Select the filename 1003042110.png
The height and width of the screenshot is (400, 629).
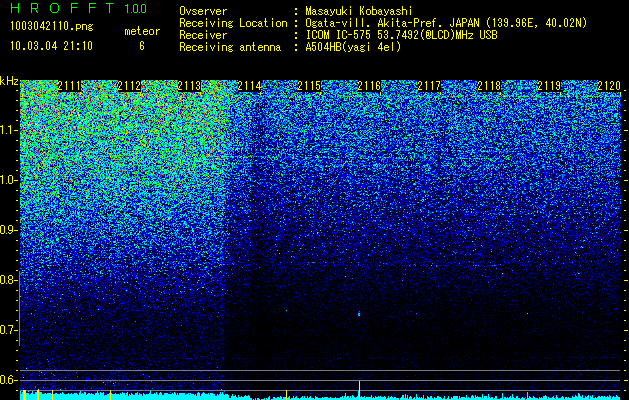coord(52,26)
